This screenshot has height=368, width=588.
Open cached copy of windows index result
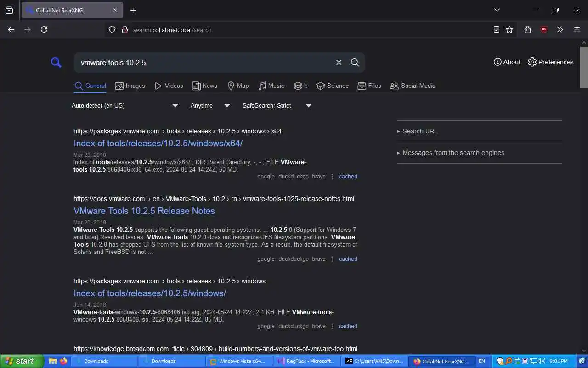348,326
